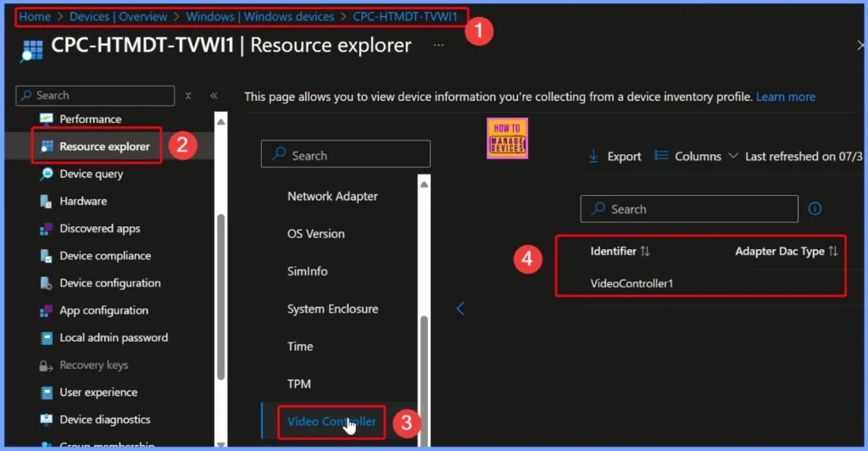Open Device compliance in sidebar

click(x=105, y=256)
